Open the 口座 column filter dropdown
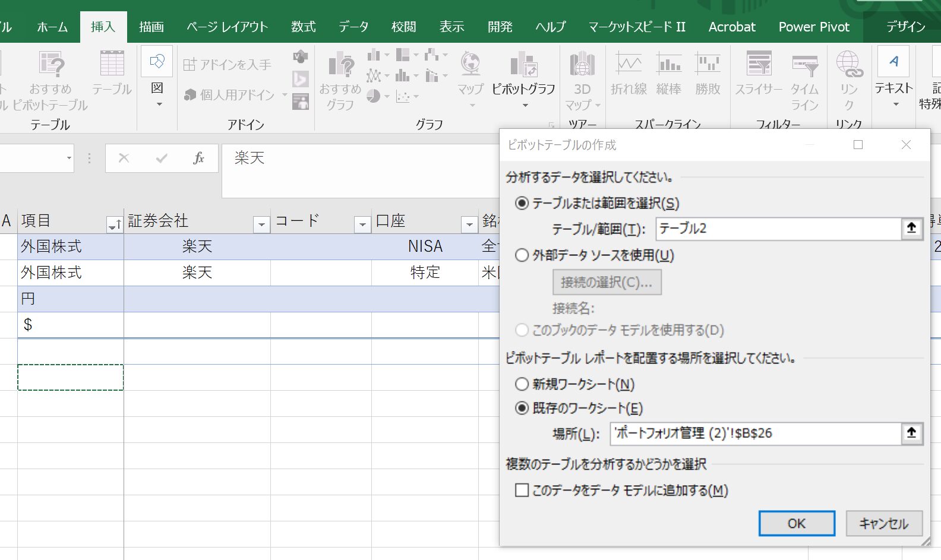The image size is (941, 560). 469,224
